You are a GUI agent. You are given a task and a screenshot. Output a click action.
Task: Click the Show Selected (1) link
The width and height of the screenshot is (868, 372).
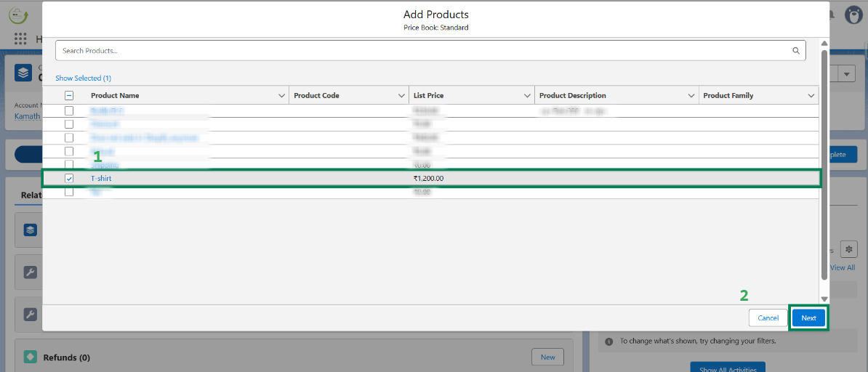83,78
